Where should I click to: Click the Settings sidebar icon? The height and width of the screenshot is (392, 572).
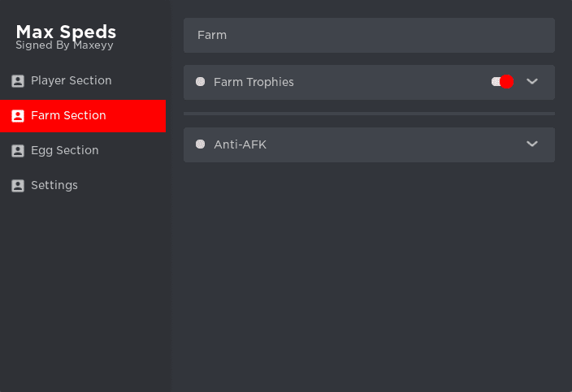(x=18, y=186)
